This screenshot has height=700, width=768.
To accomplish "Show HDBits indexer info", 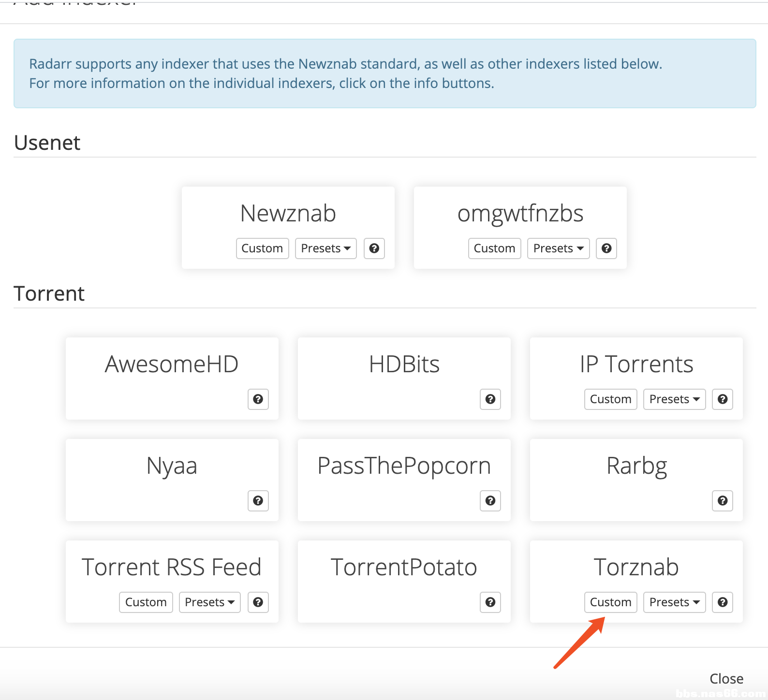I will point(490,399).
